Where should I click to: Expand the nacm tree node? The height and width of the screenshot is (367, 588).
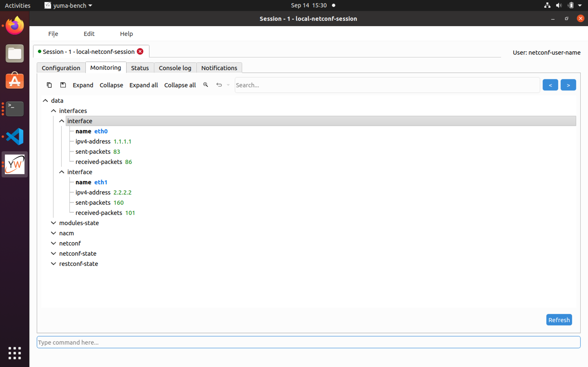[x=53, y=233]
